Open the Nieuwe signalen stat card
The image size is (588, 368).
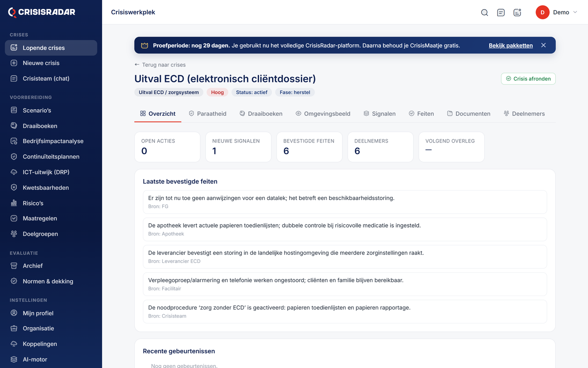pyautogui.click(x=238, y=147)
